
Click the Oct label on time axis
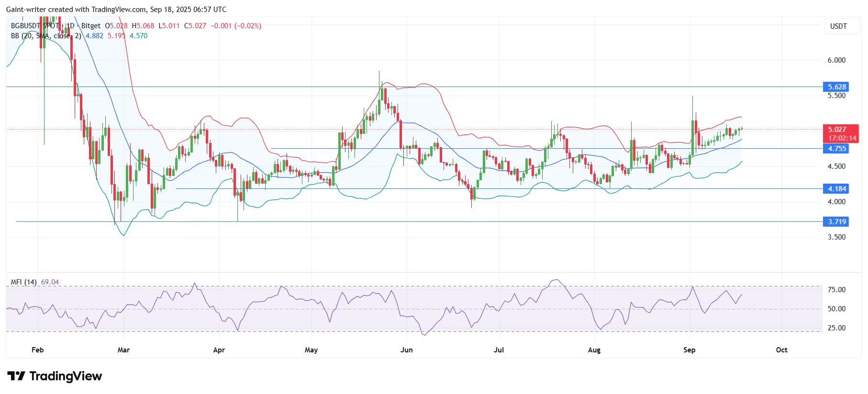coord(781,350)
